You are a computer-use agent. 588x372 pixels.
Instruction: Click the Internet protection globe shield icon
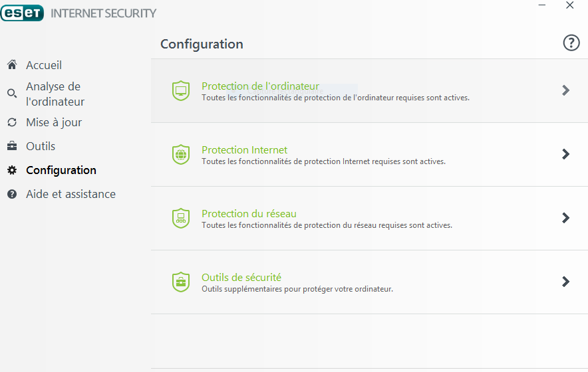pyautogui.click(x=181, y=154)
